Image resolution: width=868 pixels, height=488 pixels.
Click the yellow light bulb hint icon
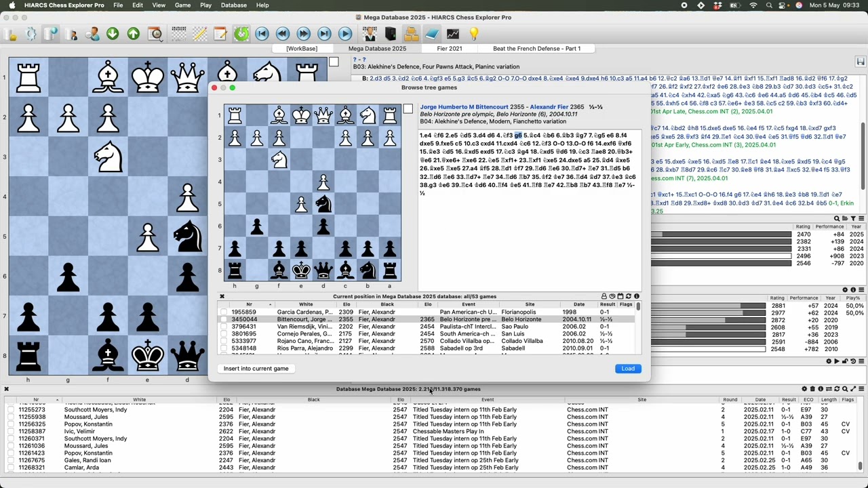[x=474, y=33]
